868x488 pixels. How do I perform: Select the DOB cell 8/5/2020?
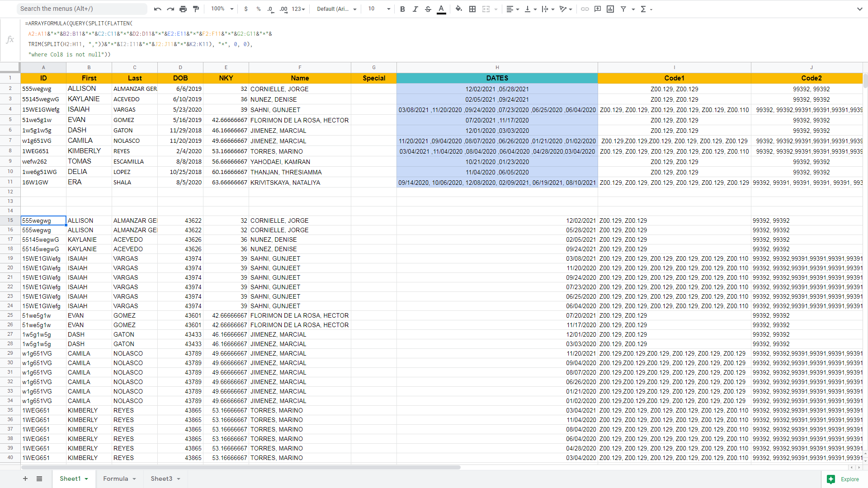[180, 183]
